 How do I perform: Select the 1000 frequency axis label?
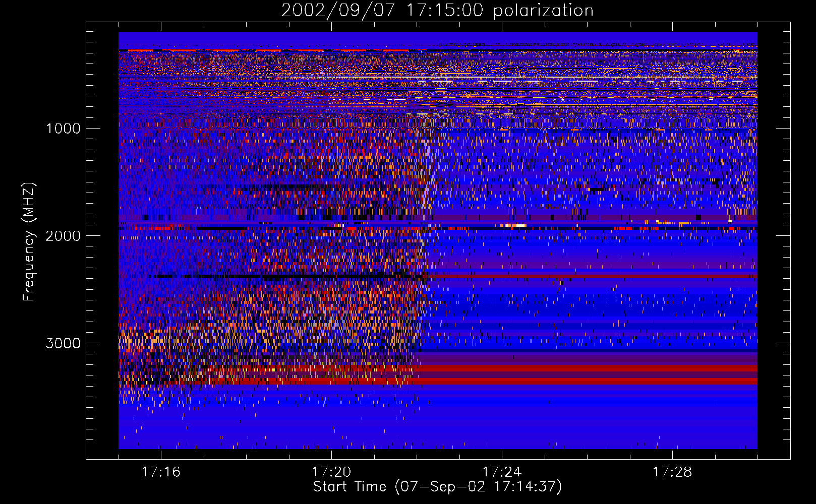(63, 129)
